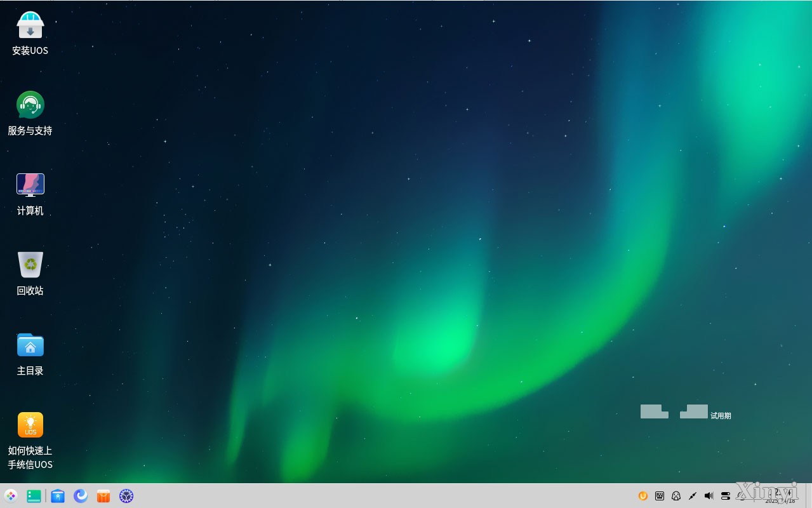
Task: Open the volume speaker tray icon
Action: (709, 496)
